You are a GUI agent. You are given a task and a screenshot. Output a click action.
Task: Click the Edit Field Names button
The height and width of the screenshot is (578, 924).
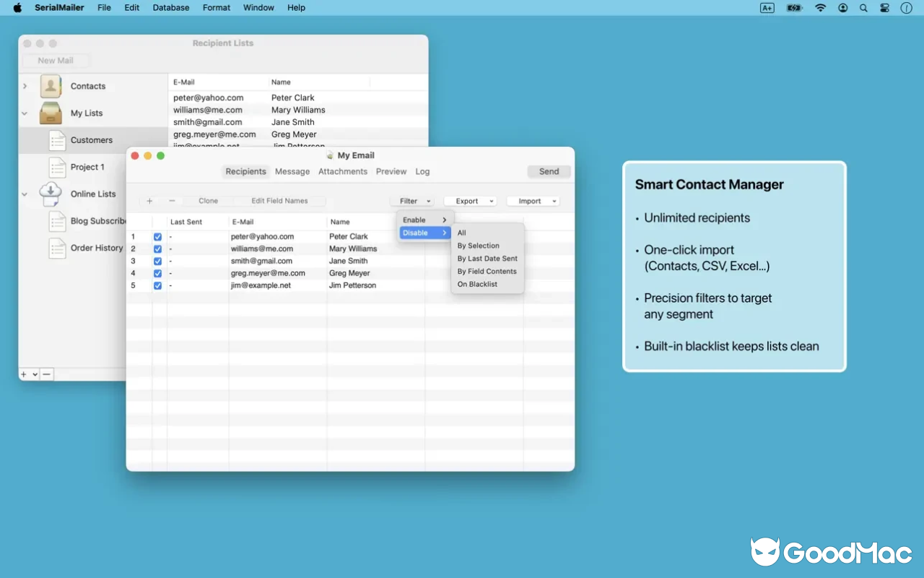click(x=282, y=201)
